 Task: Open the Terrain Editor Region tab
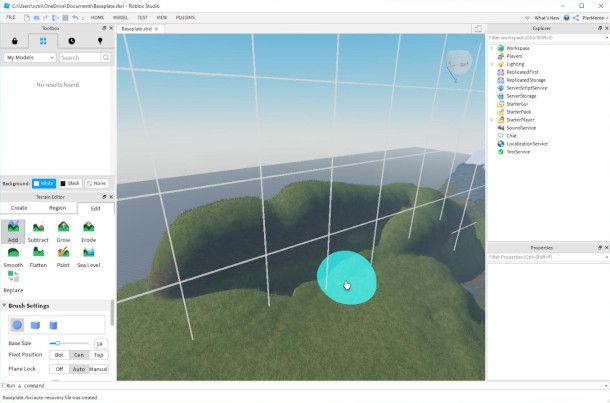click(x=58, y=208)
